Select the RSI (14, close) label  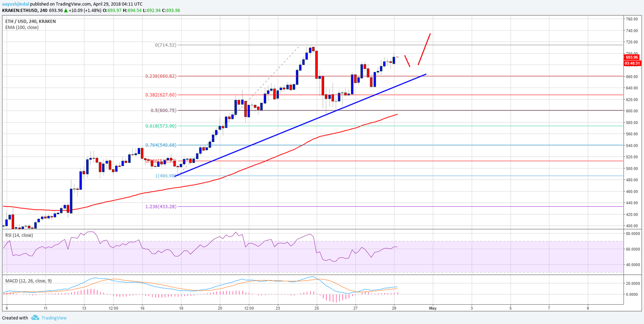(19, 235)
